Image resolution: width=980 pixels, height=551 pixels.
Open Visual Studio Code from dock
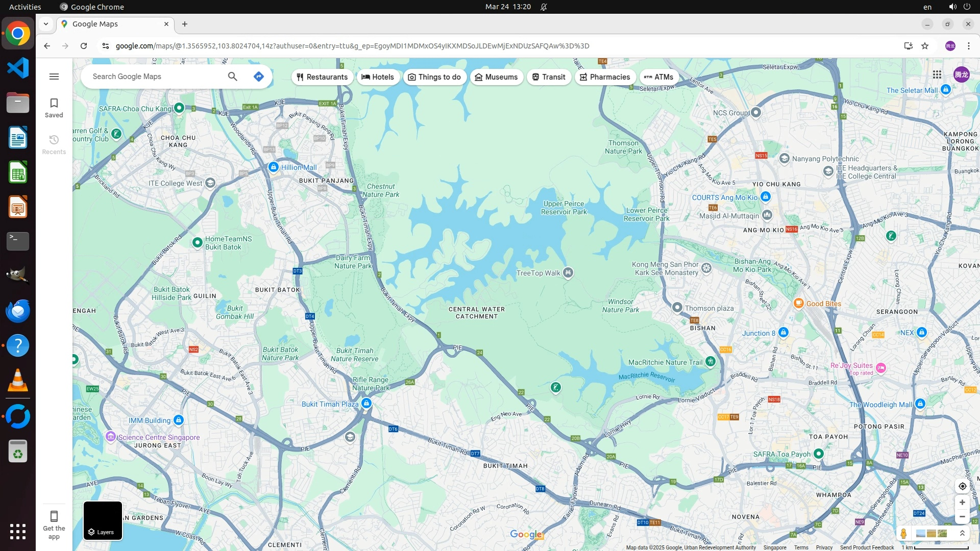tap(18, 68)
